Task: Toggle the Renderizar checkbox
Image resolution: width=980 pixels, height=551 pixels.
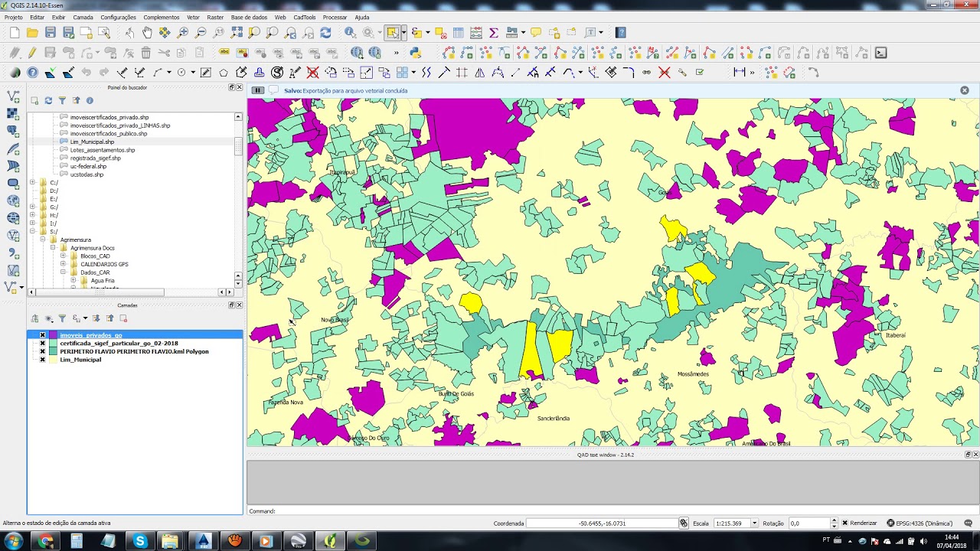Action: [x=845, y=523]
